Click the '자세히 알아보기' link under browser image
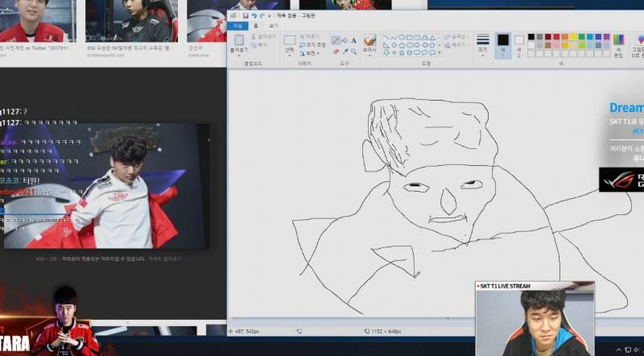 (165, 259)
